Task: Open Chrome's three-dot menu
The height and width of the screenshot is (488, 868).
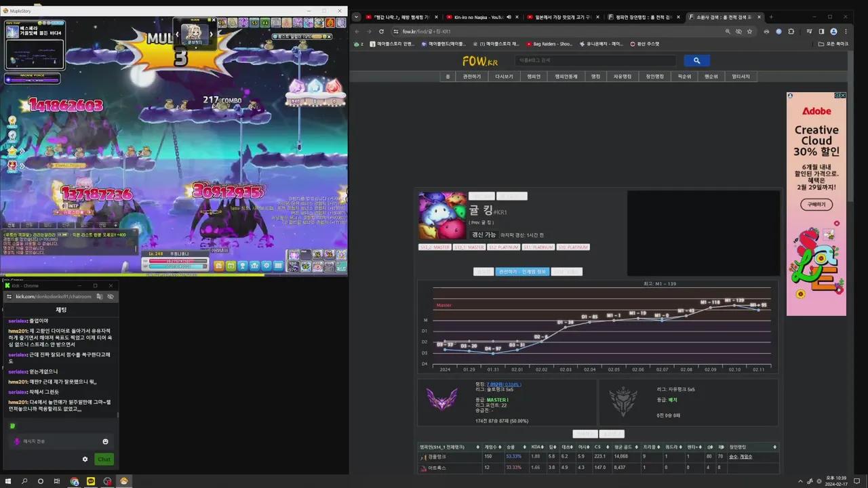Action: point(845,31)
